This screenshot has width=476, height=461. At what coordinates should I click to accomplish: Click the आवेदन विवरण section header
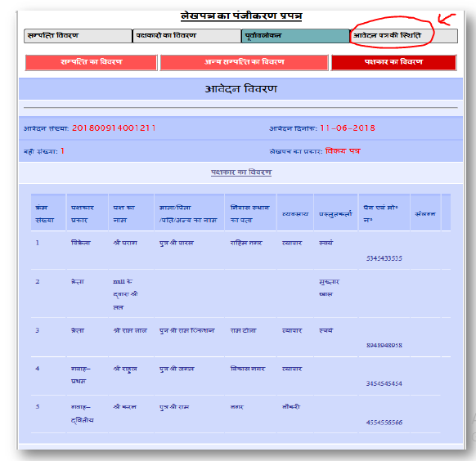[240, 89]
